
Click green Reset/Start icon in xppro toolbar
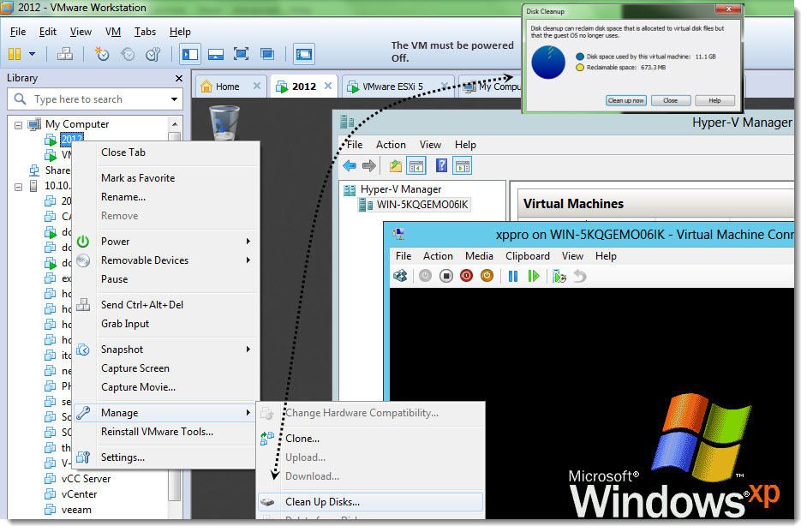533,277
